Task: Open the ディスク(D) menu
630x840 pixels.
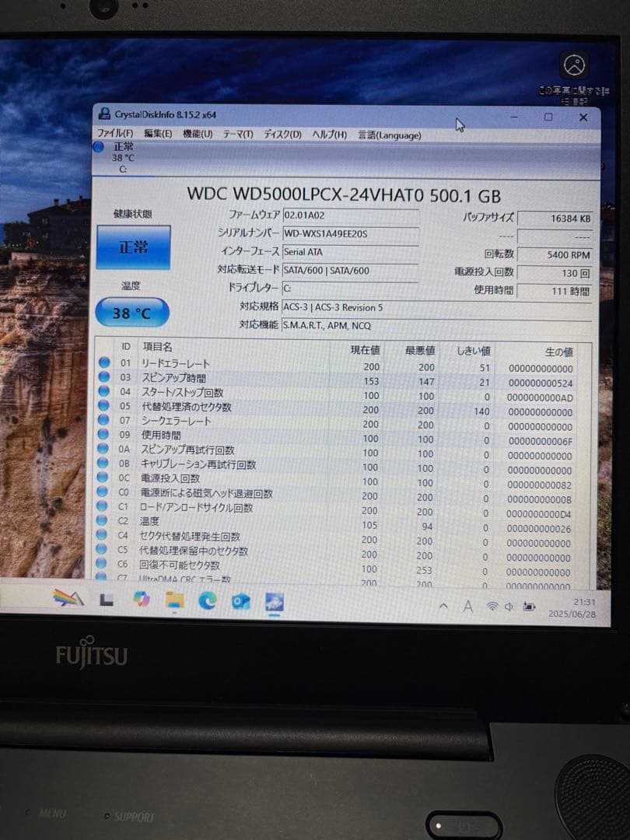Action: point(283,135)
